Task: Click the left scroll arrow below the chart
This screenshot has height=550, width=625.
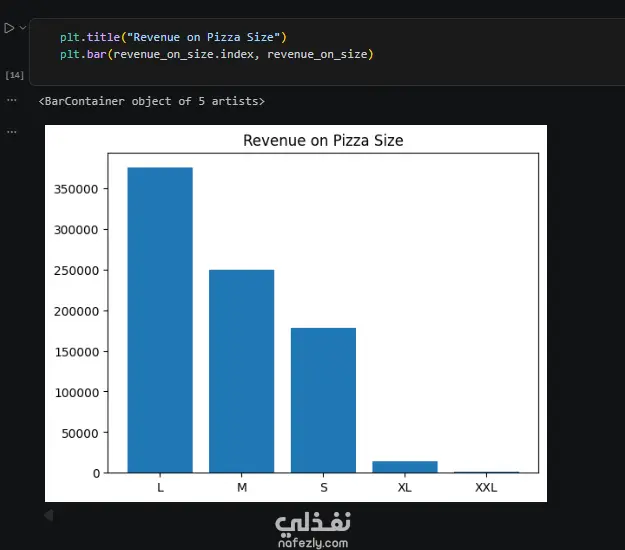Action: (x=49, y=515)
